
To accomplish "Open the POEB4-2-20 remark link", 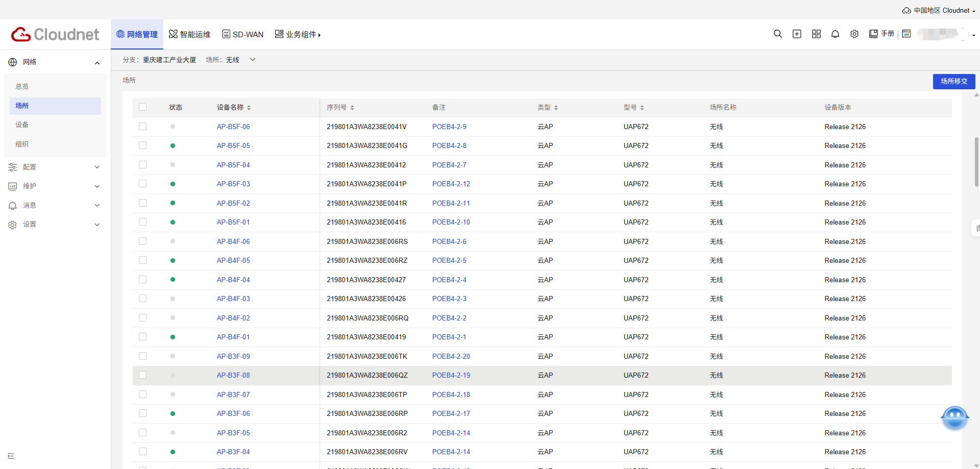I will click(x=451, y=356).
